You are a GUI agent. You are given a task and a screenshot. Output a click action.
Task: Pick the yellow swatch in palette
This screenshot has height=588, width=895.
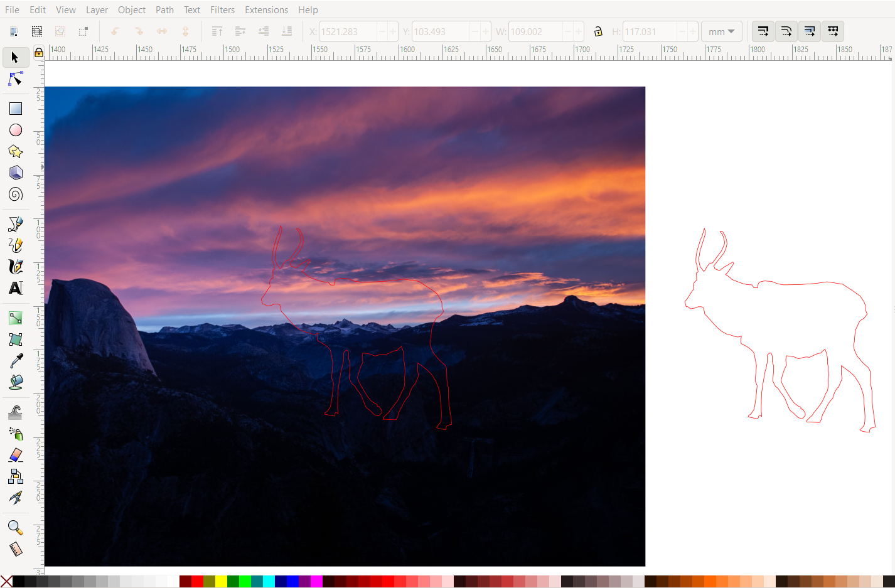(221, 582)
